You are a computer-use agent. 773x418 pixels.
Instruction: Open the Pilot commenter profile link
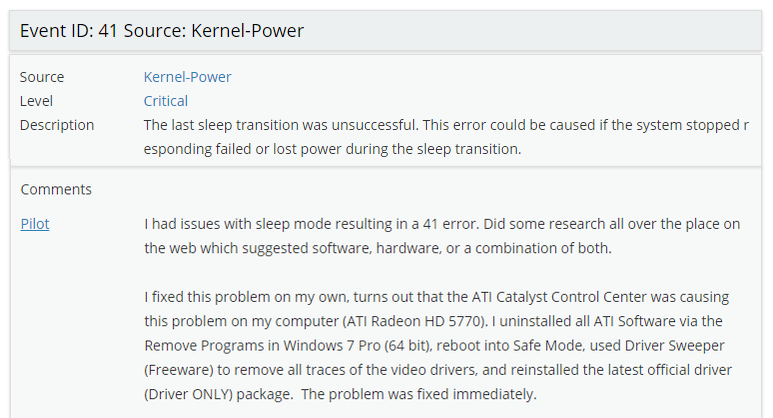34,224
